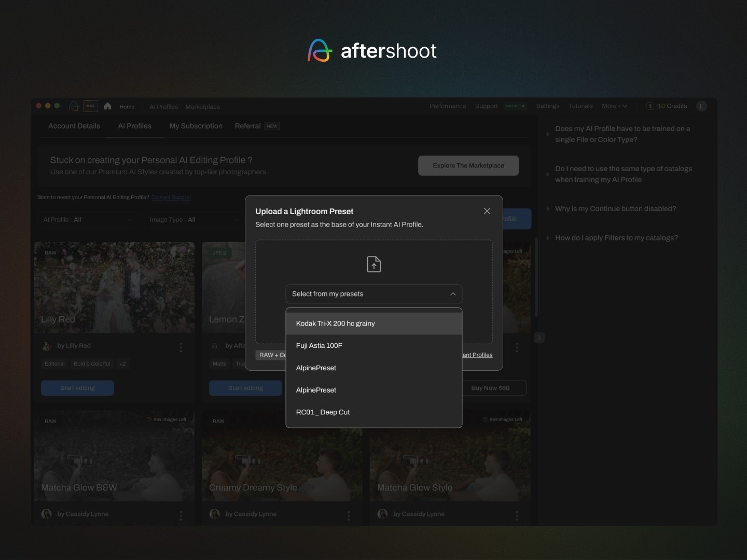Viewport: 747px width, 560px height.
Task: Open the three-dot menu on the Matcha Glow B&W card
Action: pos(181,515)
